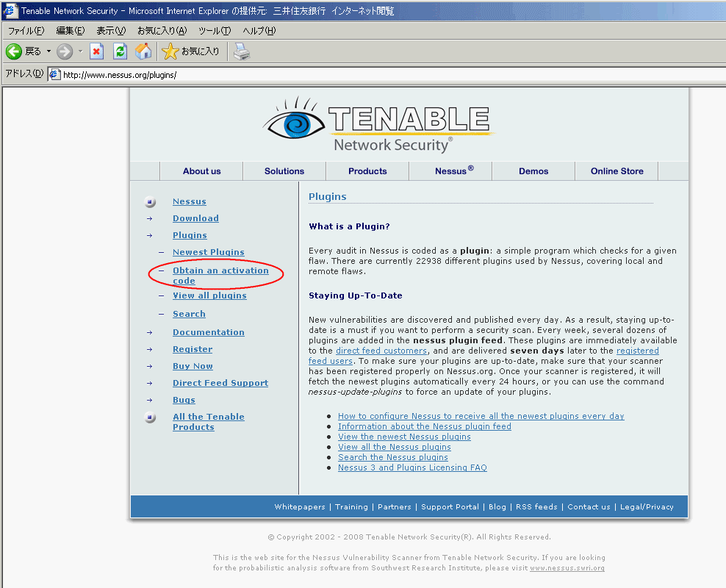Open the ヘルプ(H) menu

point(259,31)
